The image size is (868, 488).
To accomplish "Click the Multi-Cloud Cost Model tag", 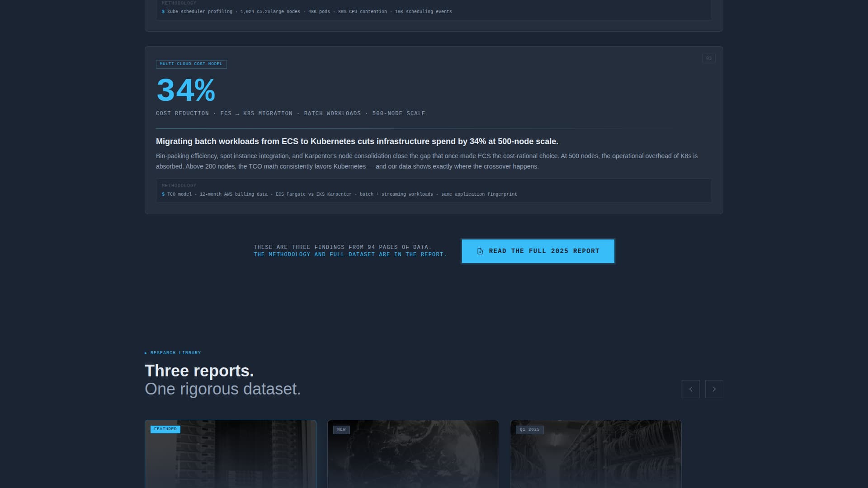I will coord(191,64).
